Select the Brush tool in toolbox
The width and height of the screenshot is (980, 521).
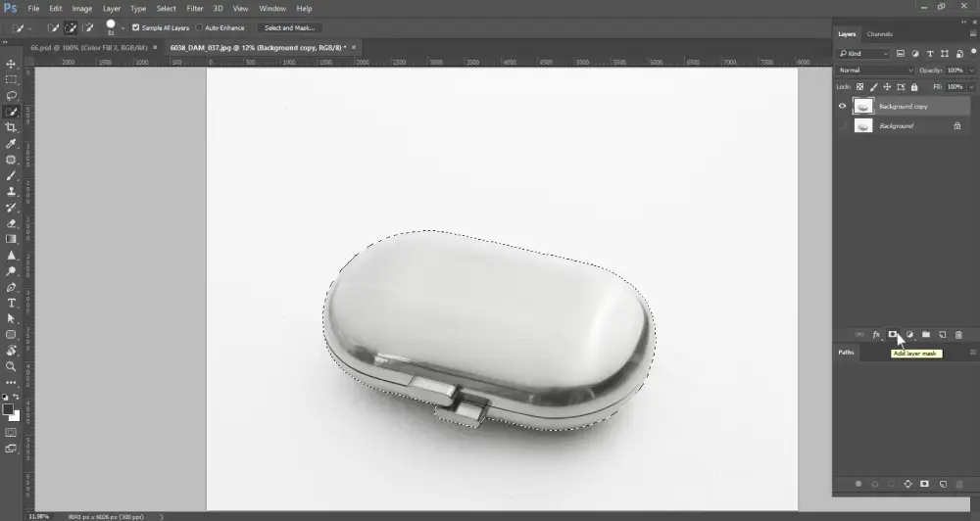(x=11, y=175)
